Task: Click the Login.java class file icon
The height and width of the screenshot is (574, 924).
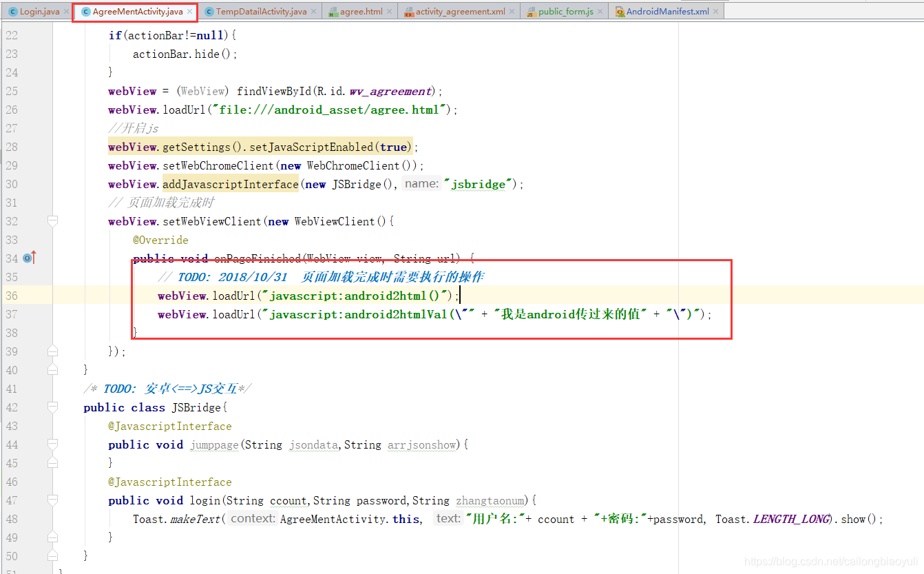Action: [x=12, y=12]
